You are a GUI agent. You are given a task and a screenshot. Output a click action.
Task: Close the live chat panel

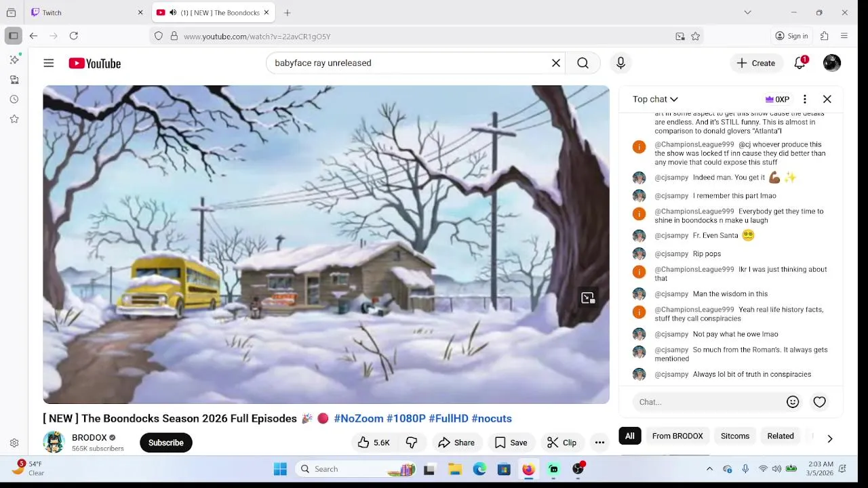[827, 99]
